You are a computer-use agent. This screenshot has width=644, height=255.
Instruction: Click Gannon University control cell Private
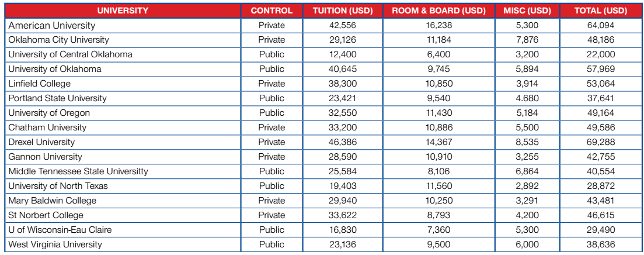coord(272,157)
